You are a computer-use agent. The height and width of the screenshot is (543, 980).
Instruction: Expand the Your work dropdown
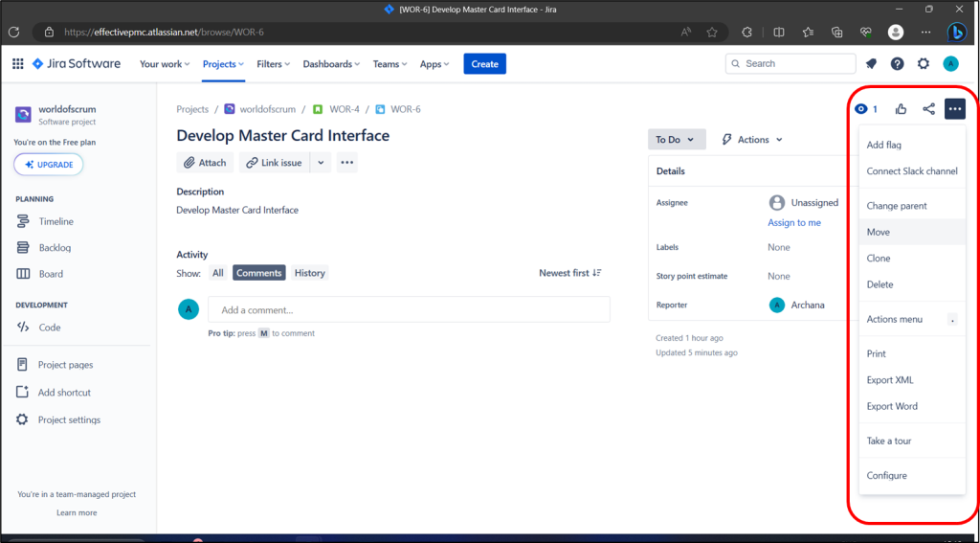pos(165,64)
